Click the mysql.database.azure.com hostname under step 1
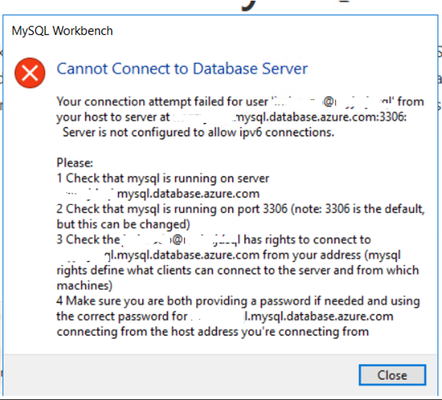Viewport: 442px width, 400px height. coord(188,194)
